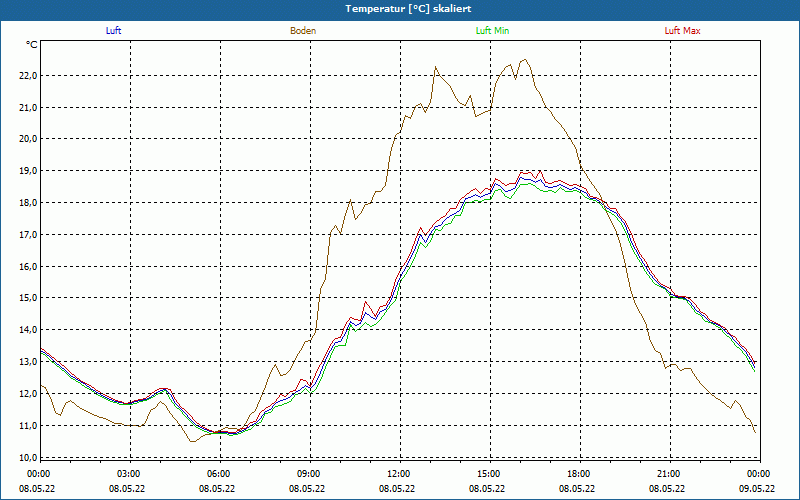Click the 09.05.22 date label
The width and height of the screenshot is (800, 500).
point(757,488)
